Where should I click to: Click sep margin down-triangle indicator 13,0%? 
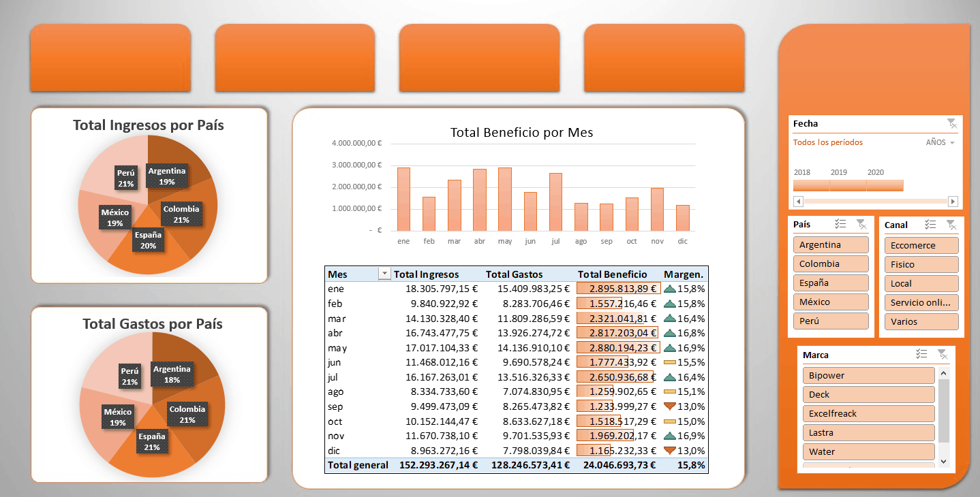point(669,406)
